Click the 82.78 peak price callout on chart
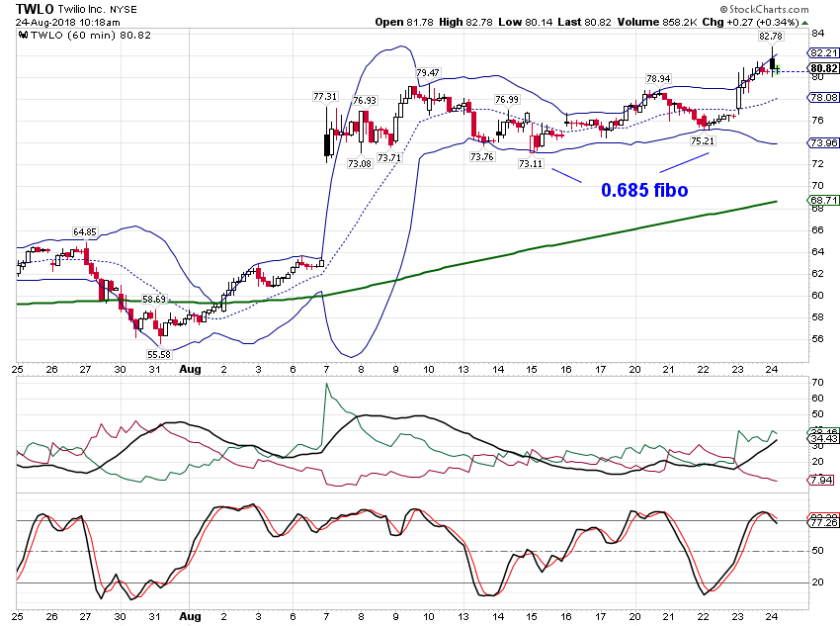 coord(771,36)
